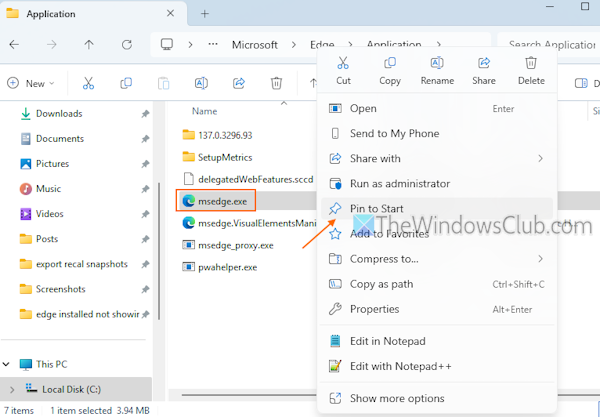Open Documents in navigation pane
600x417 pixels.
(x=60, y=138)
